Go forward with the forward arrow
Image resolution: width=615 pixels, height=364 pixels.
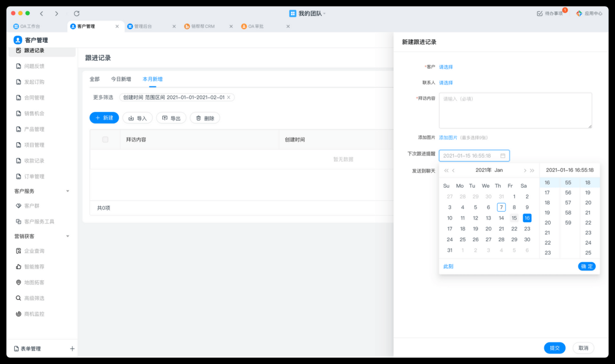point(56,13)
